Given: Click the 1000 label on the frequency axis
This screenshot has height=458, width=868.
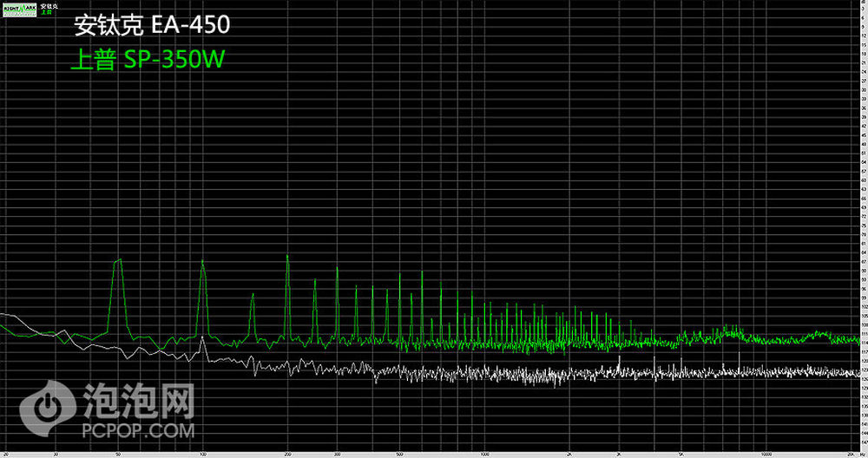Looking at the screenshot, I should 484,454.
